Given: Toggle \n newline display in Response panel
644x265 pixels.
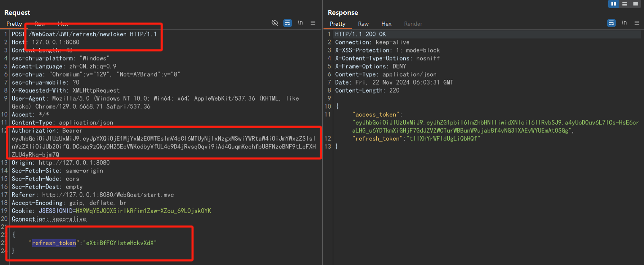Looking at the screenshot, I should click(x=624, y=23).
